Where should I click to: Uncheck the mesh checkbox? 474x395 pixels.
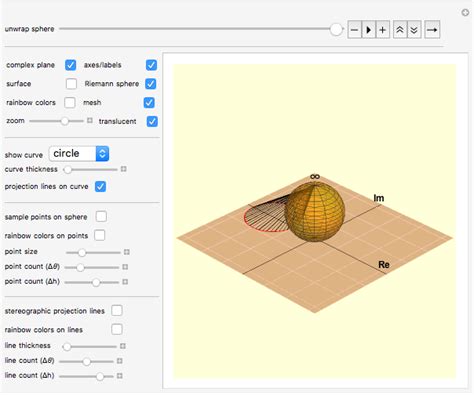coord(149,103)
